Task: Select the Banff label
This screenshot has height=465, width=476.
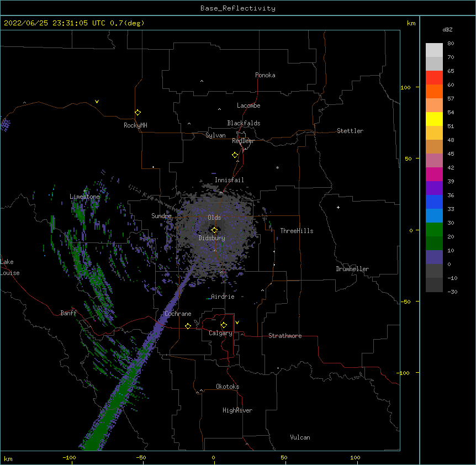Action: (x=68, y=313)
